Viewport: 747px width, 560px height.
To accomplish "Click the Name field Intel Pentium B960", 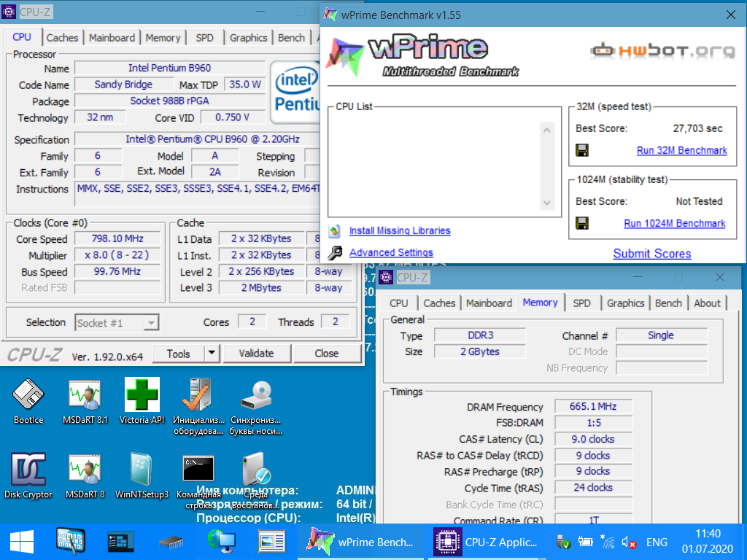I will click(169, 68).
